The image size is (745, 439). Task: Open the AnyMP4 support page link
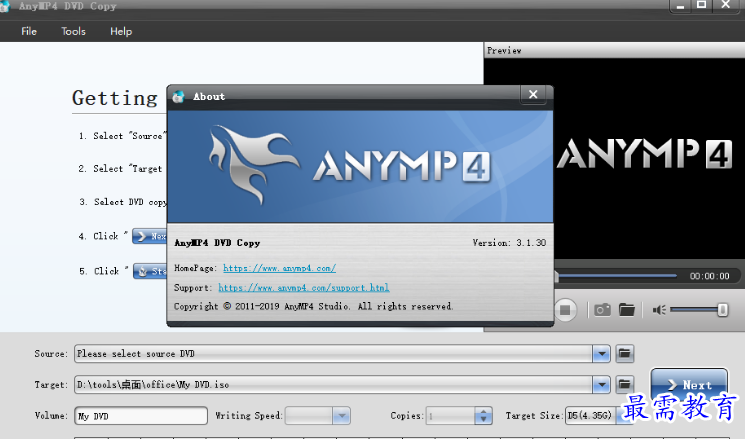pyautogui.click(x=304, y=287)
